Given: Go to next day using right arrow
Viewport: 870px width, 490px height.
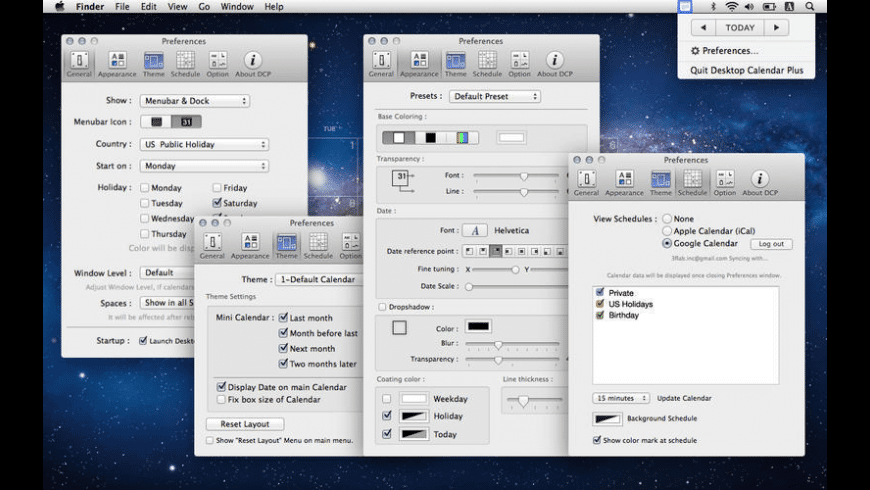Looking at the screenshot, I should [775, 28].
